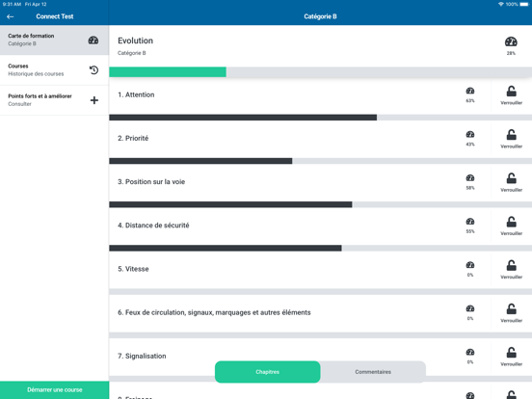Lock chapter 1. Attention with Verrouiller
This screenshot has height=399, width=532.
[512, 95]
